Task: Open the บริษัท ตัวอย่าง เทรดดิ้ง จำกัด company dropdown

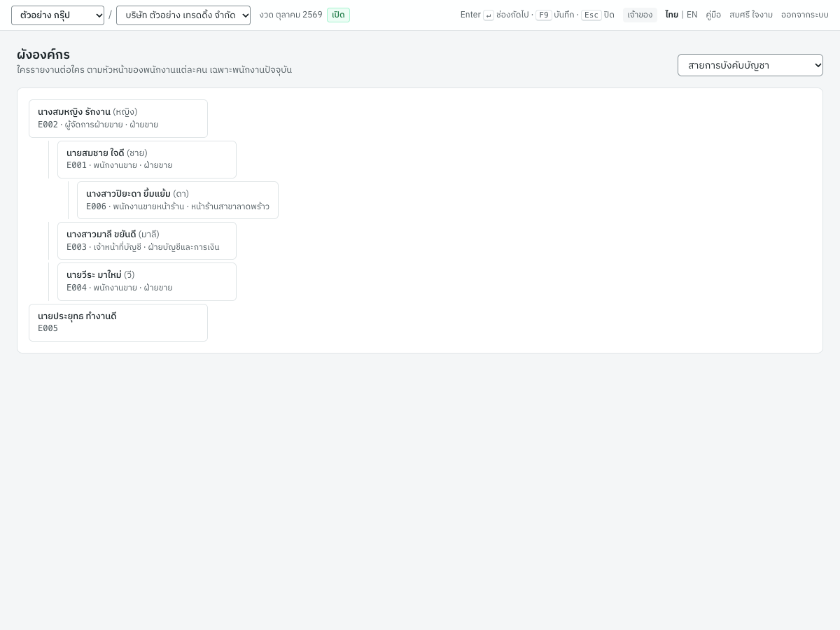Action: pyautogui.click(x=183, y=15)
